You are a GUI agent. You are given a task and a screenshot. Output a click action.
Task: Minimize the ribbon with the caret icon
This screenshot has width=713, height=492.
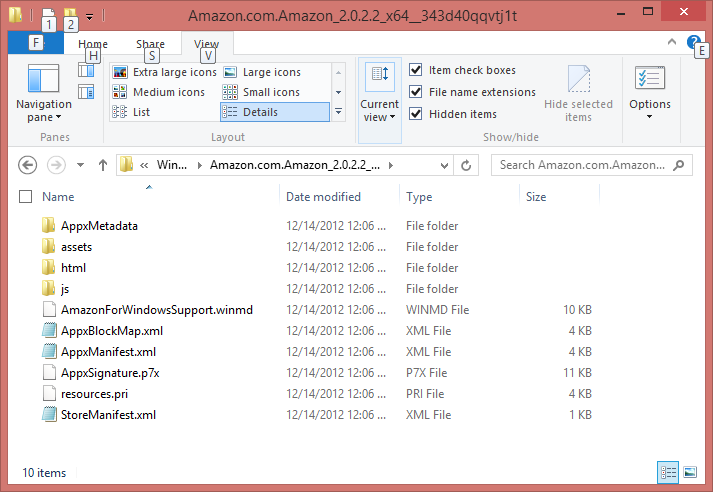672,42
